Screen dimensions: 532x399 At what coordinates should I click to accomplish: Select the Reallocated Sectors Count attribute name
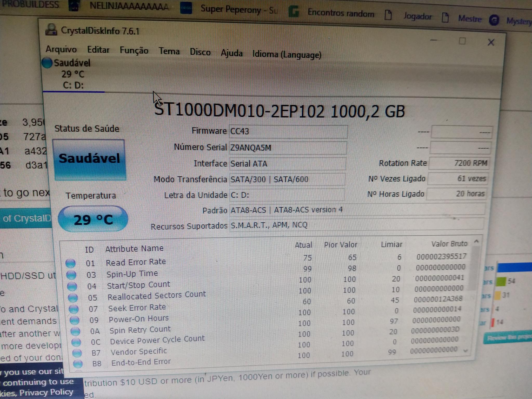pyautogui.click(x=157, y=295)
